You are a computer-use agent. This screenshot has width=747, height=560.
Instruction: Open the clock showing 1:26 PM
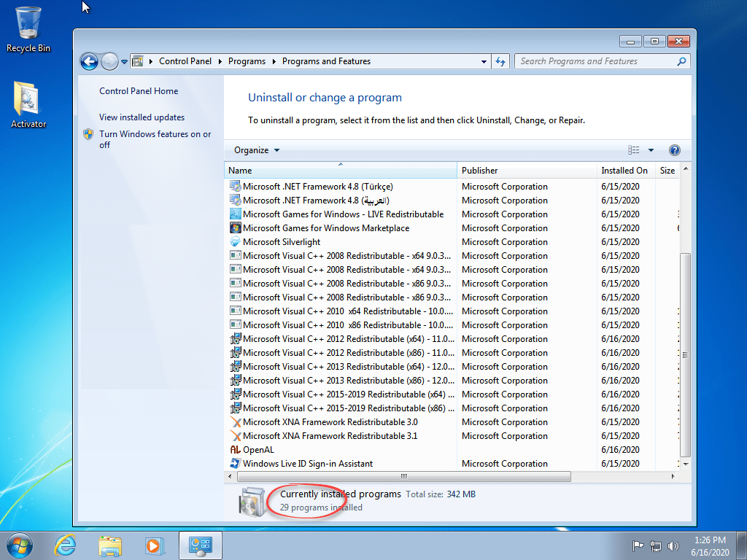[x=710, y=546]
